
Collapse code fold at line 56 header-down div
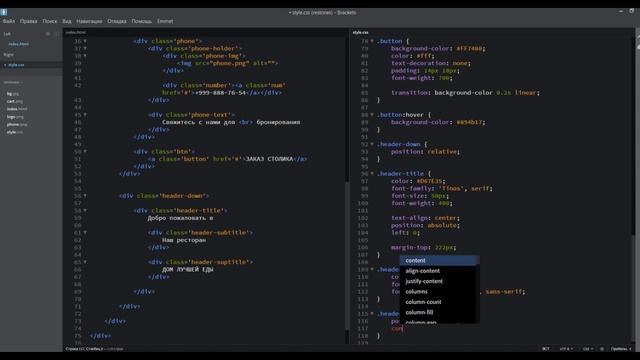(85, 196)
